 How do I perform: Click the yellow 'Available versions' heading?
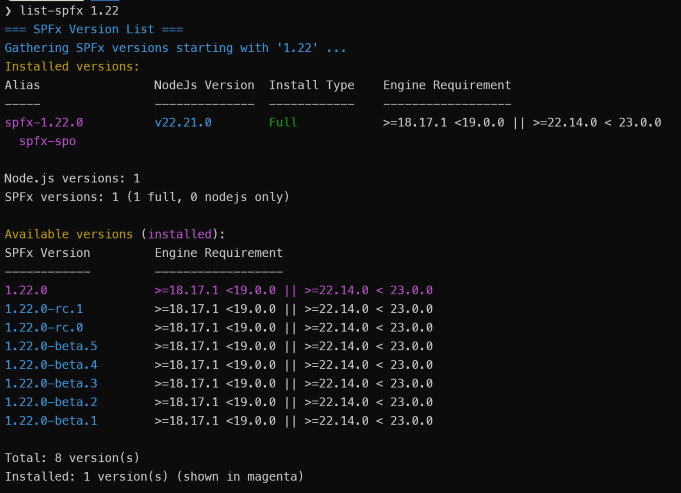pyautogui.click(x=68, y=234)
